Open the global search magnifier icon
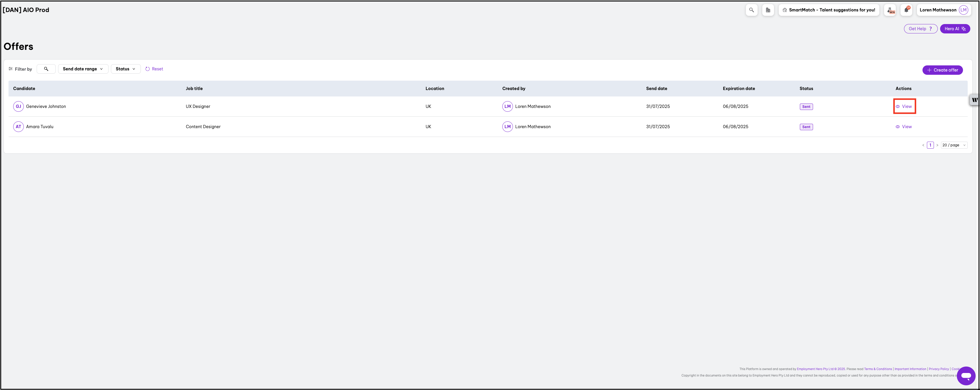The image size is (980, 390). click(751, 10)
